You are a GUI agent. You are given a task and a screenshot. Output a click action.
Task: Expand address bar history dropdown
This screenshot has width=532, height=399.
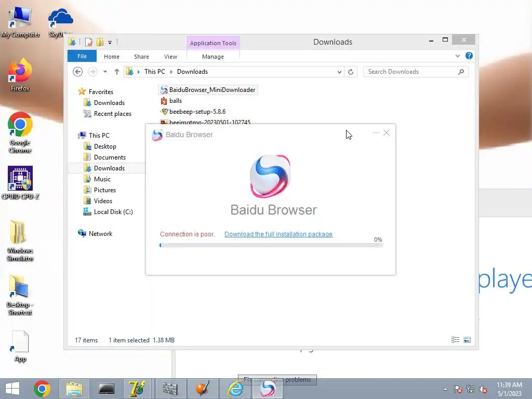pos(339,72)
